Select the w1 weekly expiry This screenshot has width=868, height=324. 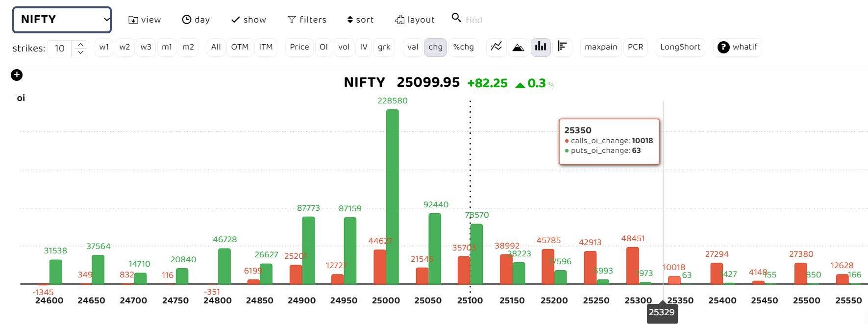coord(104,47)
